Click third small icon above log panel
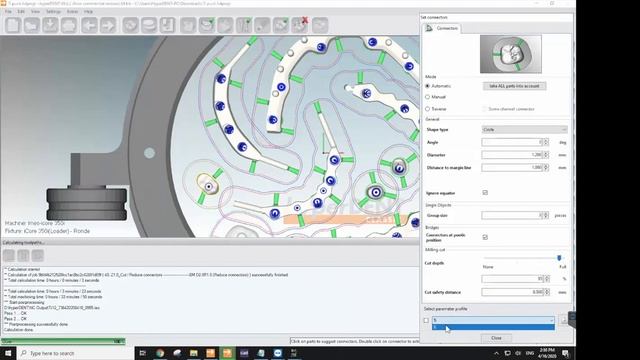The width and height of the screenshot is (640, 360). pyautogui.click(x=38, y=256)
